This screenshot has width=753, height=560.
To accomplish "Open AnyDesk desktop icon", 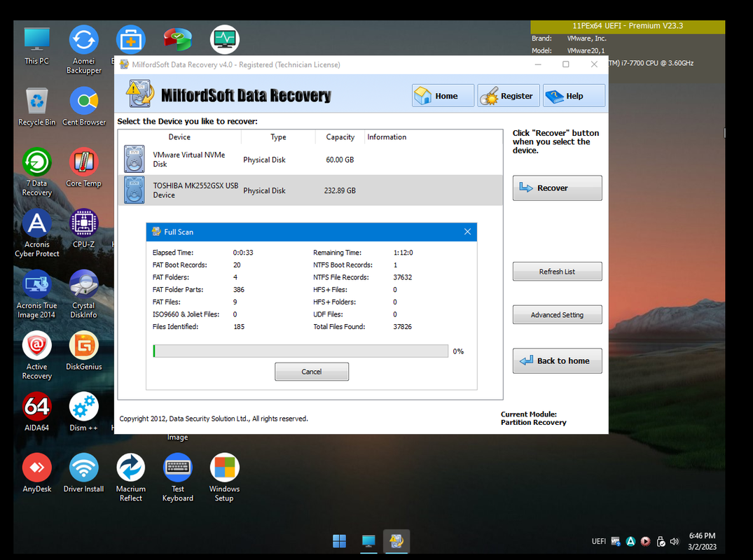I will (37, 473).
